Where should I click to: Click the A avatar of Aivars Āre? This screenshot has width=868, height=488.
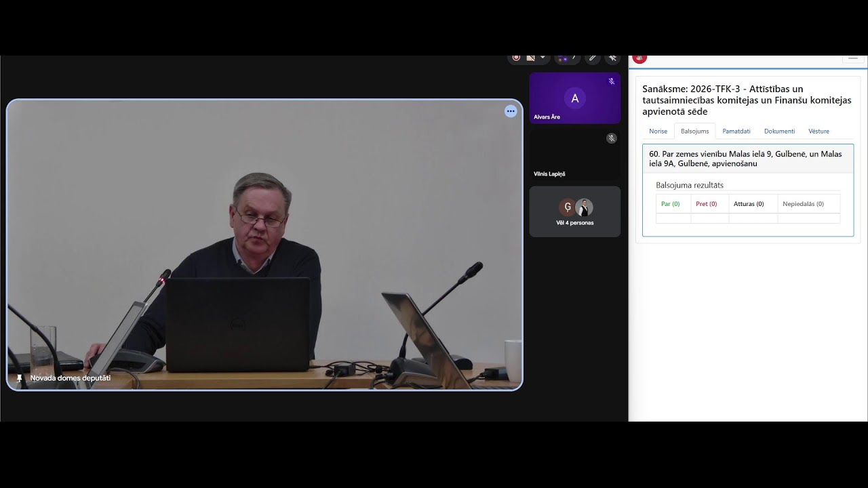[x=575, y=98]
